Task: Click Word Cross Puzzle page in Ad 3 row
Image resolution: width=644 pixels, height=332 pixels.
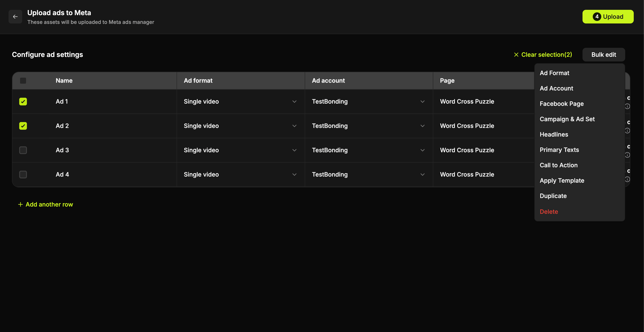Action: coord(467,150)
